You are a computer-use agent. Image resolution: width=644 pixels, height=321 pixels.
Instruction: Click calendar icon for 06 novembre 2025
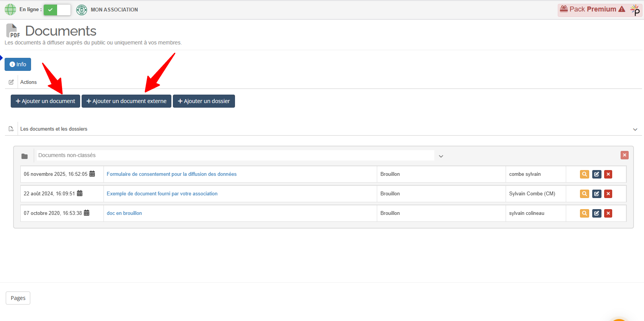[92, 174]
